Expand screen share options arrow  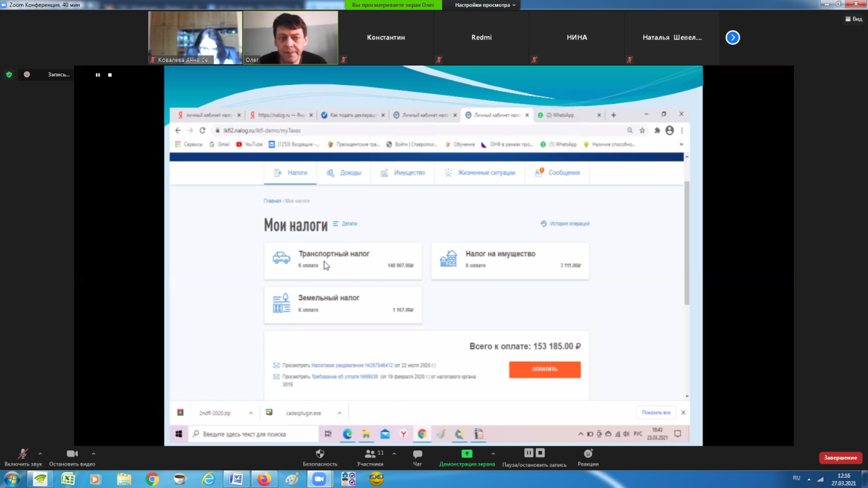(x=493, y=453)
